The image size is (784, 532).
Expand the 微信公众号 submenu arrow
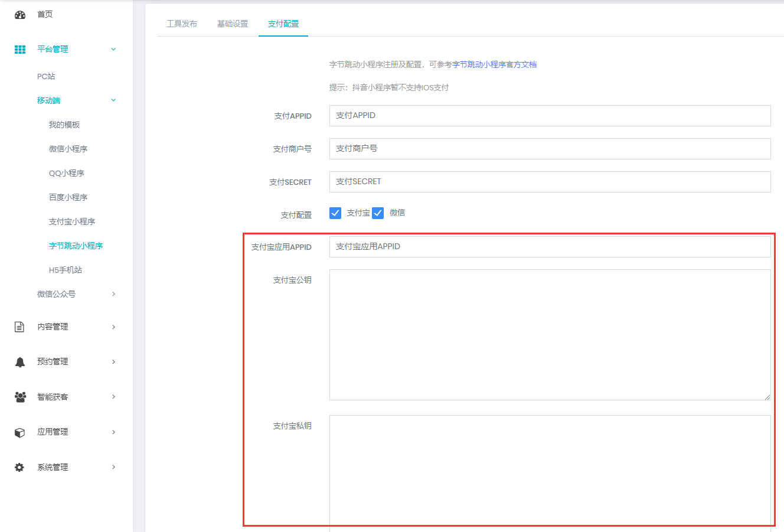[113, 294]
